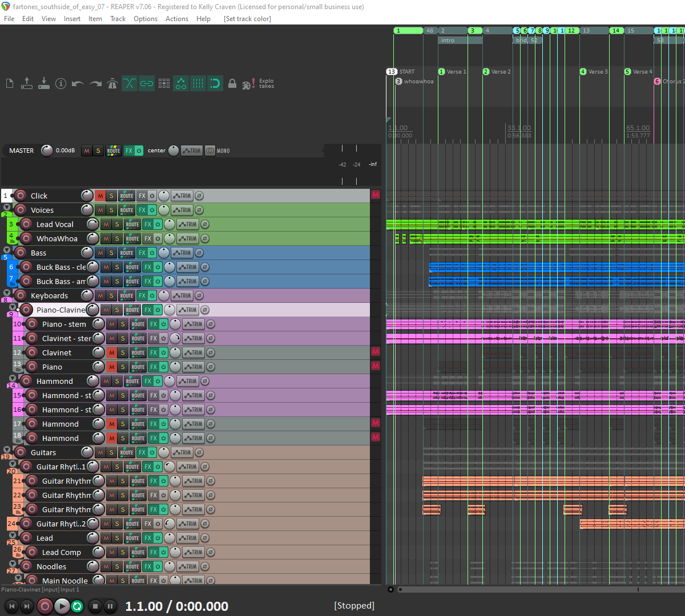The width and height of the screenshot is (685, 616).
Task: Toggle the snap magnet icon
Action: tap(215, 84)
